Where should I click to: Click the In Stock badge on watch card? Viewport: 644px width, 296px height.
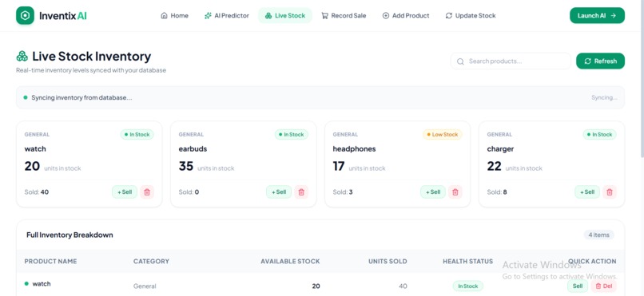137,135
